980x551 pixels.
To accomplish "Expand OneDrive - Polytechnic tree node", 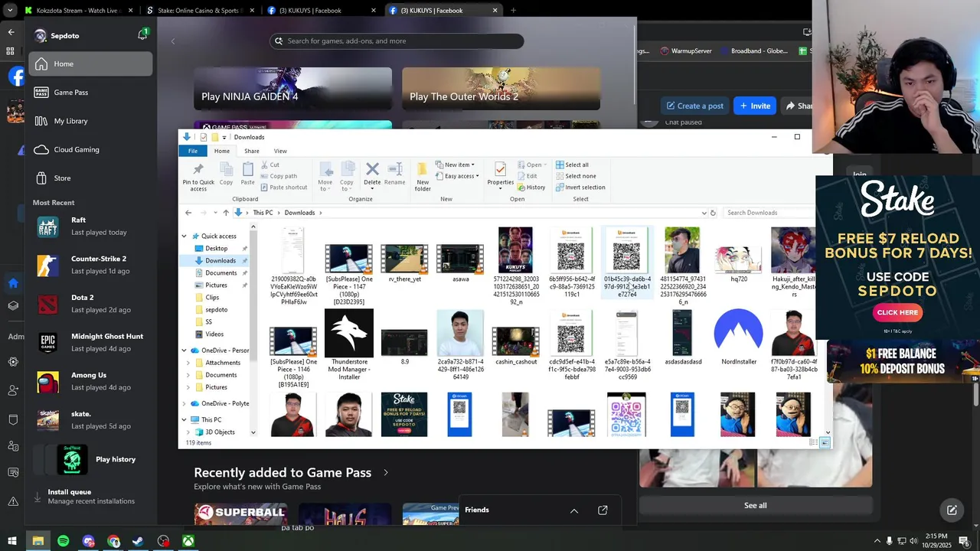I will point(184,403).
